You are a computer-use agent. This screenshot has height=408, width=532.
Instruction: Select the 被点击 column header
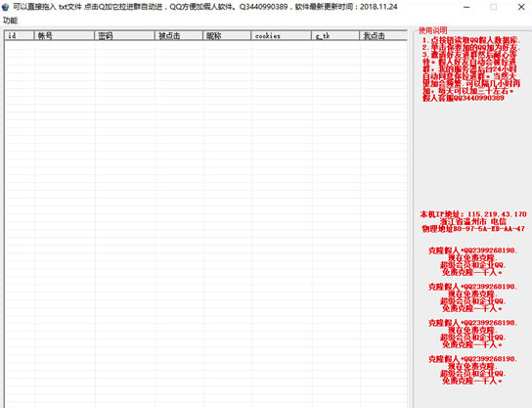(x=179, y=35)
